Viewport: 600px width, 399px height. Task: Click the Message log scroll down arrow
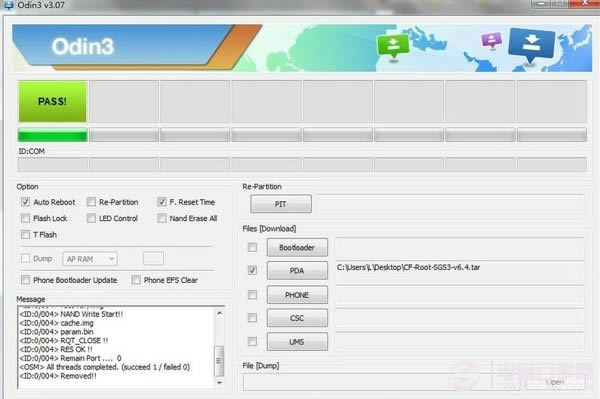[x=219, y=383]
